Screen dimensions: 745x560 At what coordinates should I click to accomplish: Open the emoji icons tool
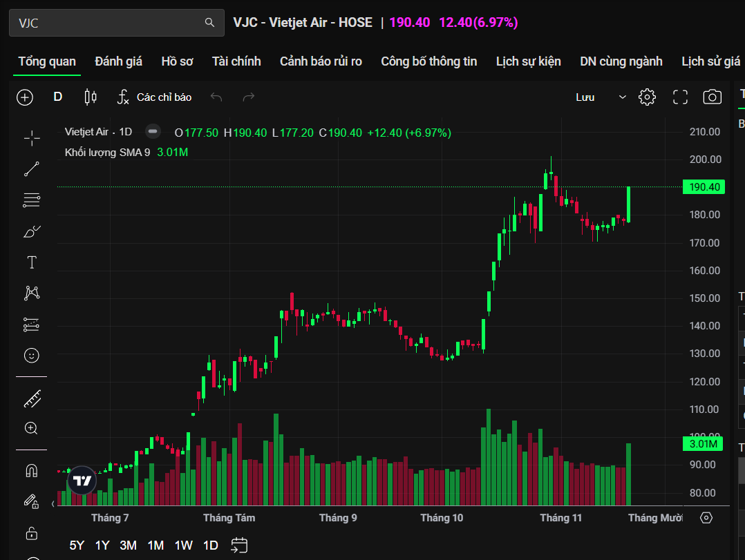32,356
